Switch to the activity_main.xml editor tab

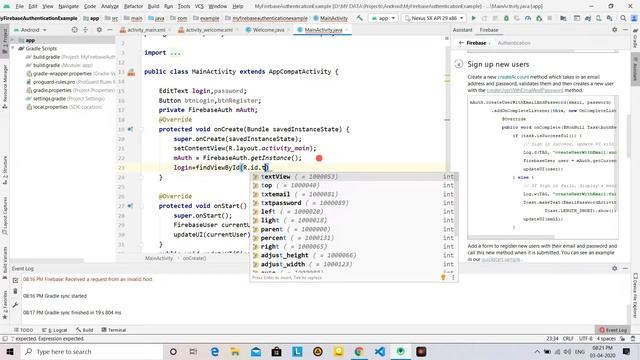pos(146,30)
